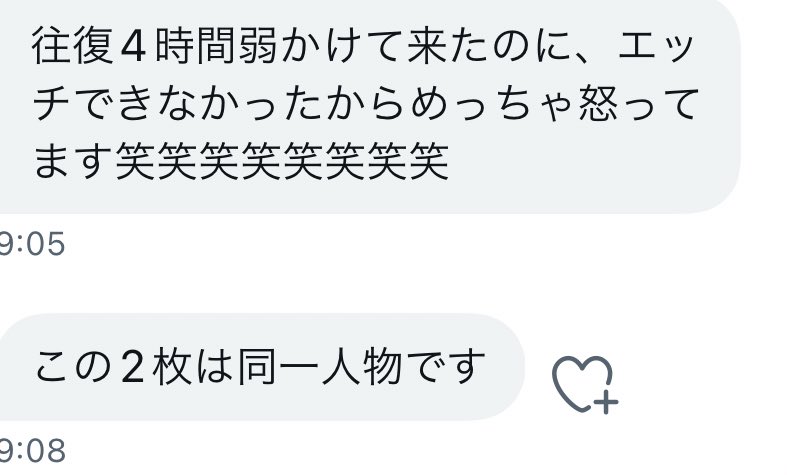Viewport: 787px width, 475px height.
Task: Click the 'エッ' text ending the first line
Action: point(656,47)
